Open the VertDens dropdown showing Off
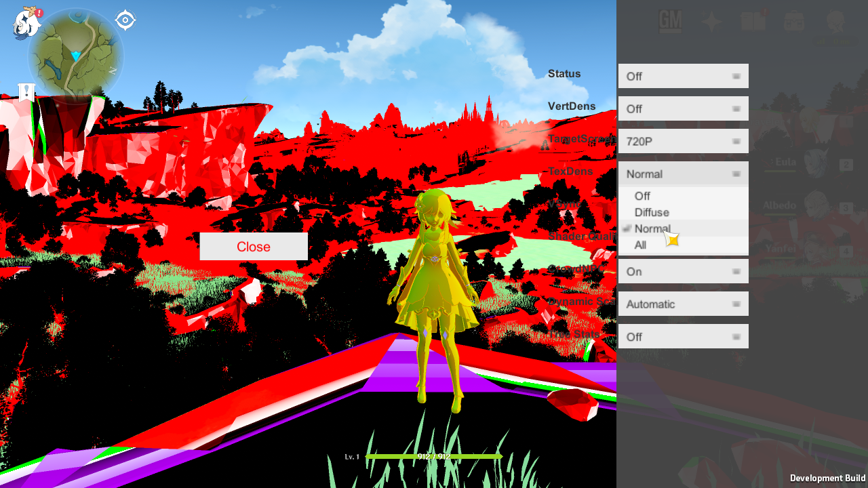This screenshot has height=488, width=868. tap(684, 108)
